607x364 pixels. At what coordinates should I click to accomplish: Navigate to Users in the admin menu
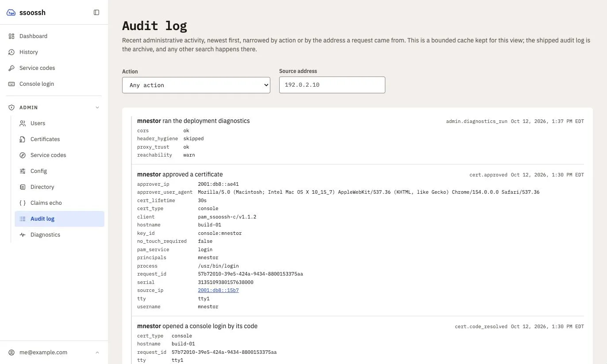(x=59, y=123)
